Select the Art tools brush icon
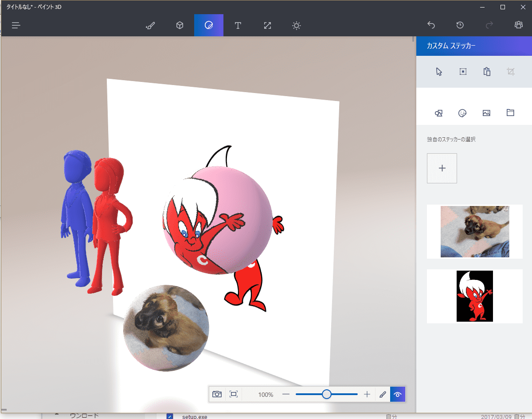 (150, 25)
